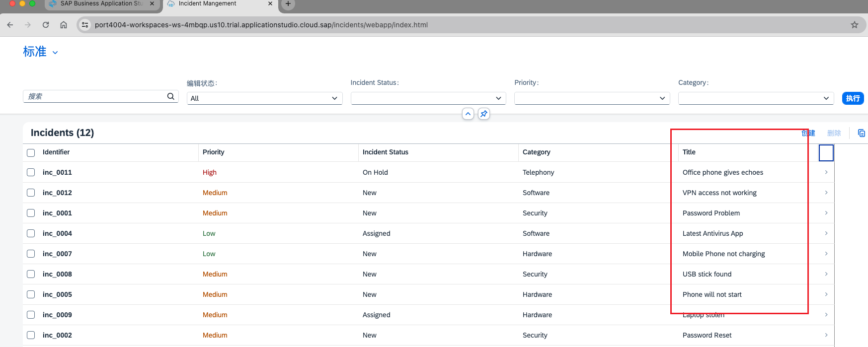
Task: Check the inc_0012 row checkbox
Action: pyautogui.click(x=31, y=193)
